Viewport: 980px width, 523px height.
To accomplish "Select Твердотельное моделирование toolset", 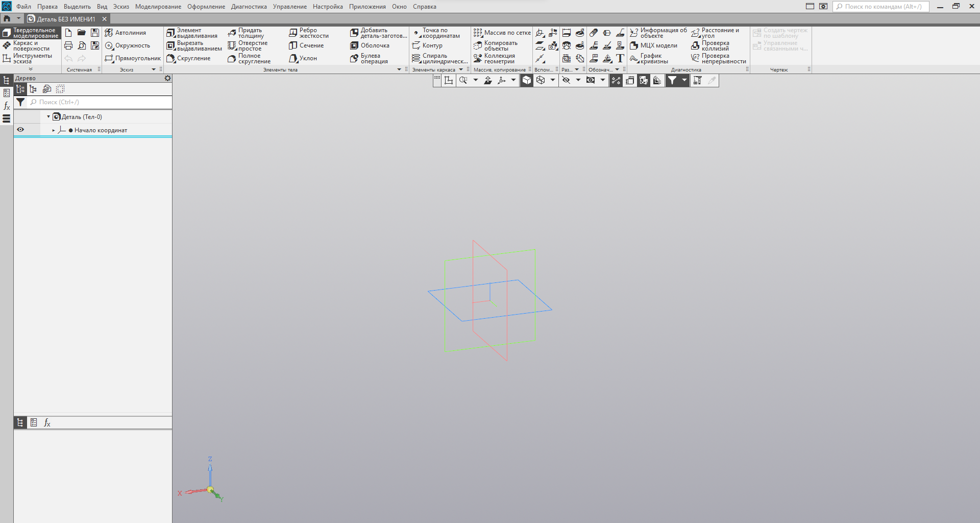I will [31, 33].
